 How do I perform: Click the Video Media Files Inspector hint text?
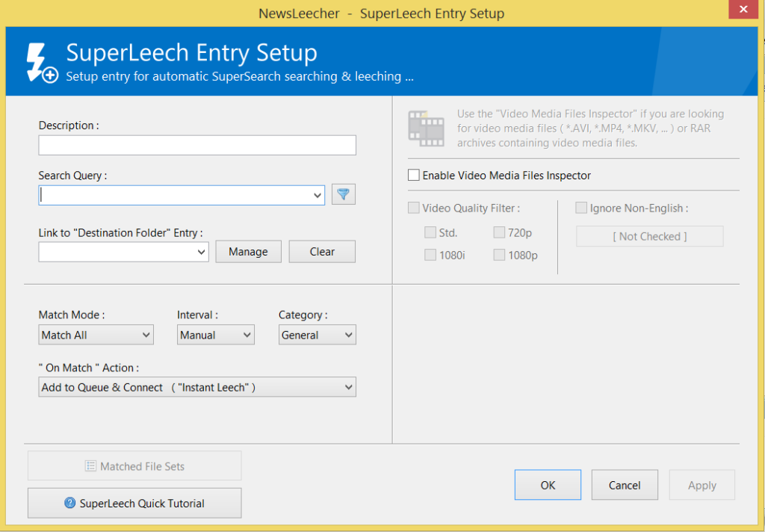point(590,129)
